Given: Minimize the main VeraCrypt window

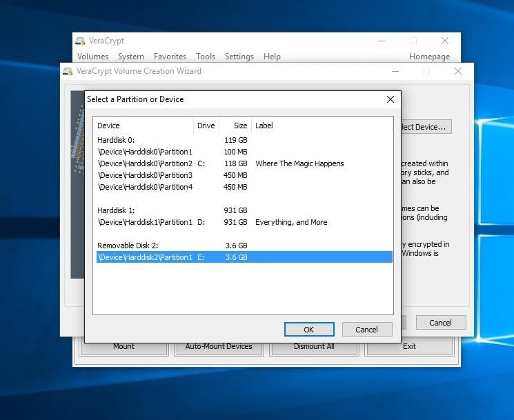Looking at the screenshot, I should tap(382, 41).
